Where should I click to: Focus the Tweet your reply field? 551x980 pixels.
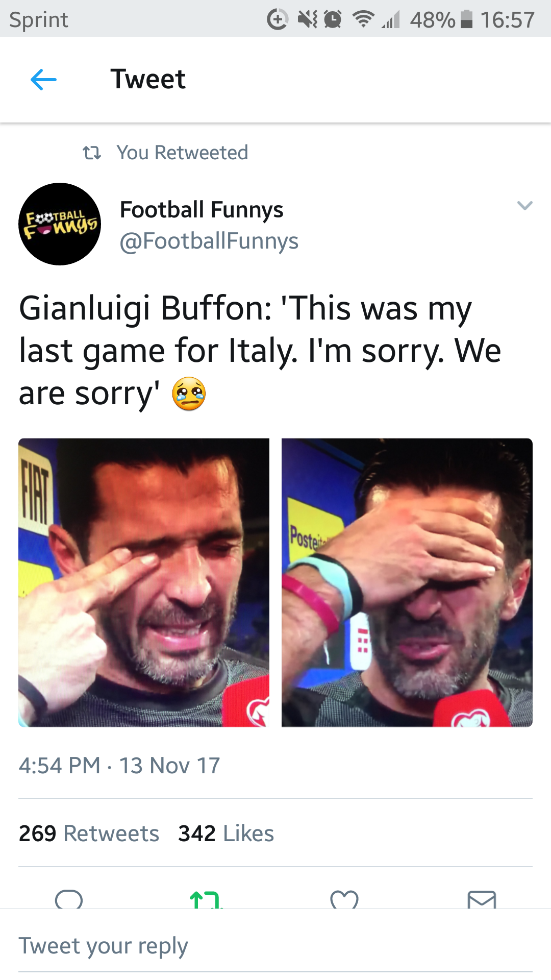pyautogui.click(x=275, y=946)
